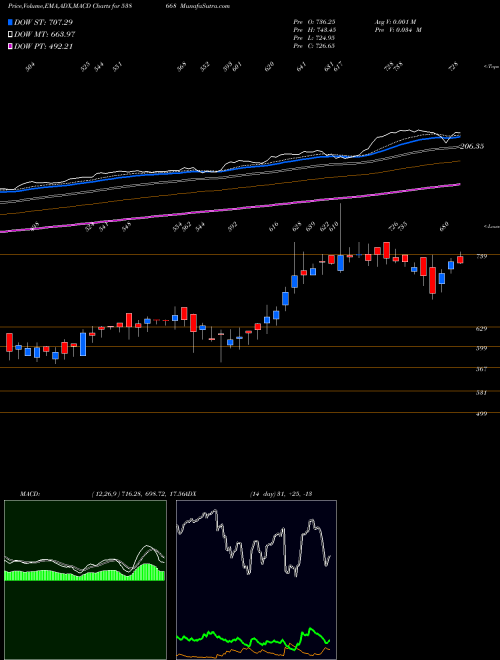
Task: Click the 499 price level label
Action: click(x=481, y=414)
